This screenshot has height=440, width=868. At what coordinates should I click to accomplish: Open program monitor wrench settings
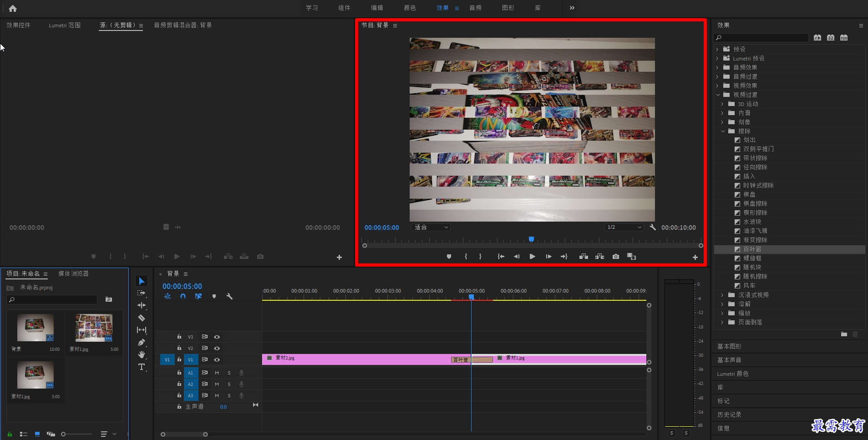tap(653, 227)
